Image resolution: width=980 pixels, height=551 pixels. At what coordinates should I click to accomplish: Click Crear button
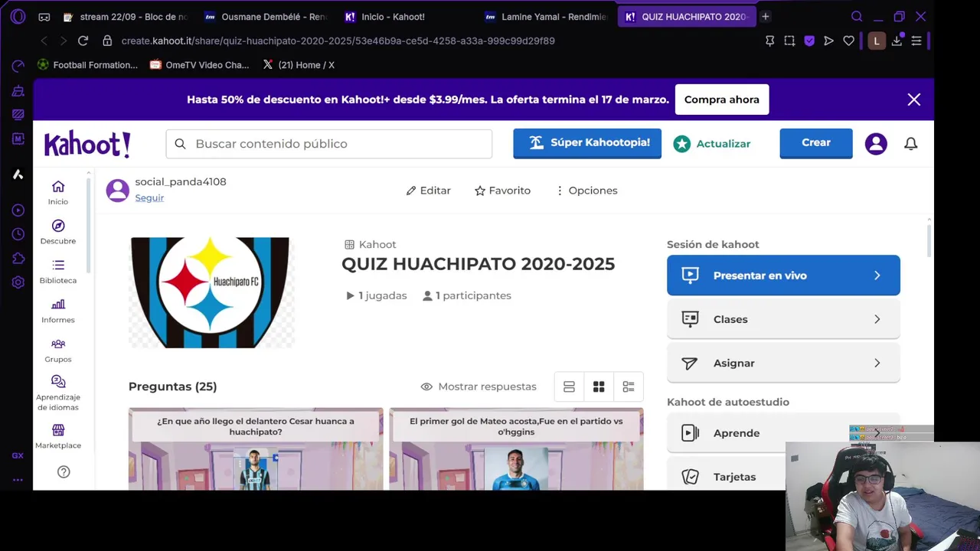[x=816, y=143]
